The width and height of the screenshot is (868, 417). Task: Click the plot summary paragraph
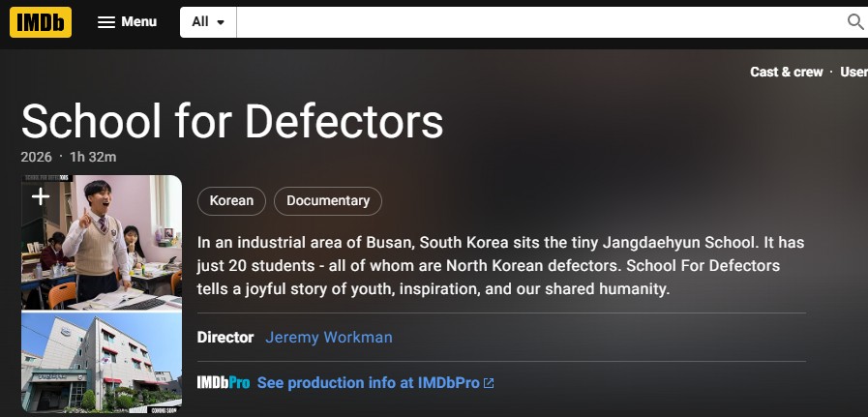(x=500, y=265)
